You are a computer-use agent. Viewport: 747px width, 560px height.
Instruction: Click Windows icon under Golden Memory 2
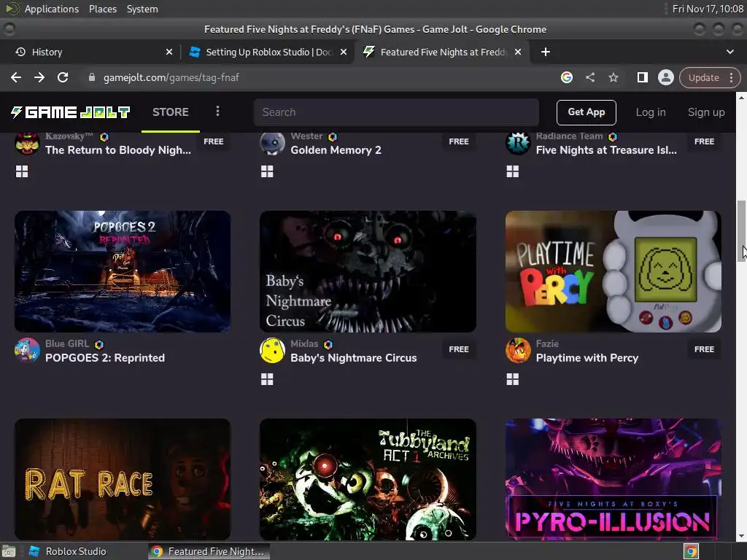(267, 171)
